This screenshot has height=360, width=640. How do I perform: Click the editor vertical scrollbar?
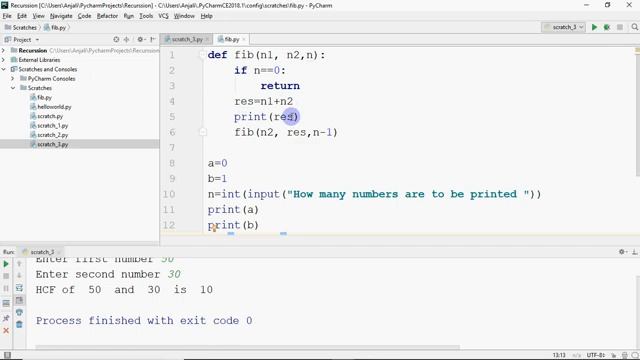pyautogui.click(x=637, y=112)
